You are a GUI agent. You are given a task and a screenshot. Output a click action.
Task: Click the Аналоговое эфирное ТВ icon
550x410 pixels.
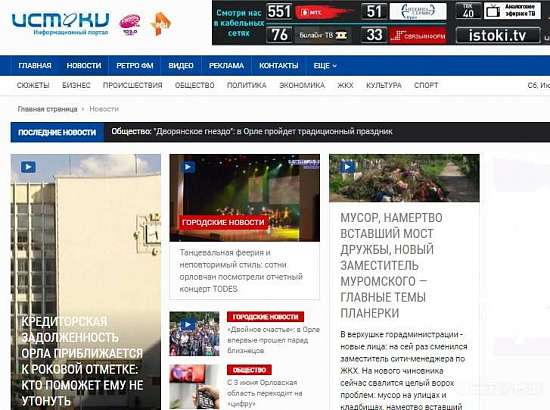(512, 11)
